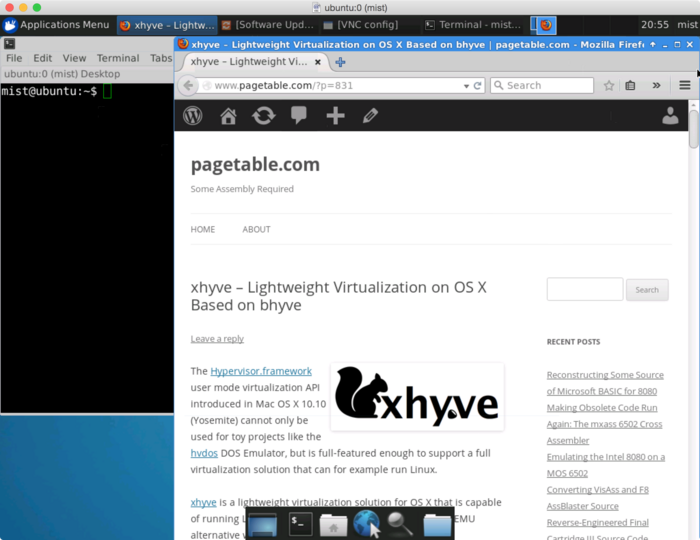Click the sidebar Search button
The width and height of the screenshot is (700, 540).
647,290
